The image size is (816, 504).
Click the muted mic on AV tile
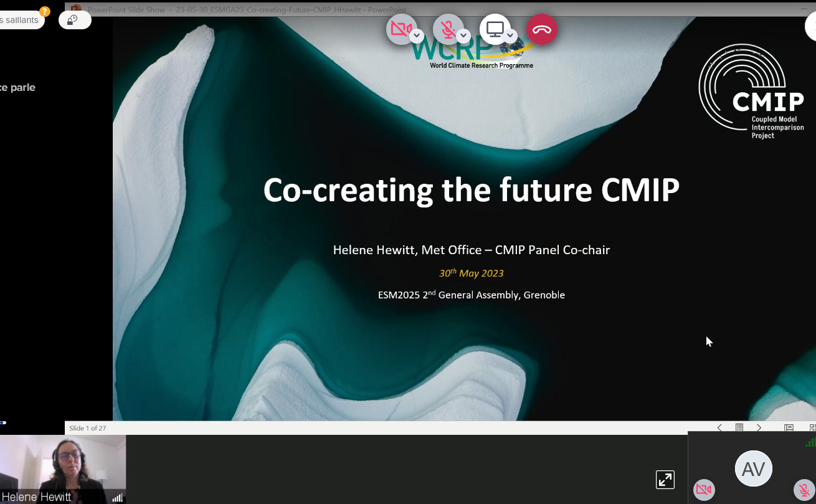[804, 490]
